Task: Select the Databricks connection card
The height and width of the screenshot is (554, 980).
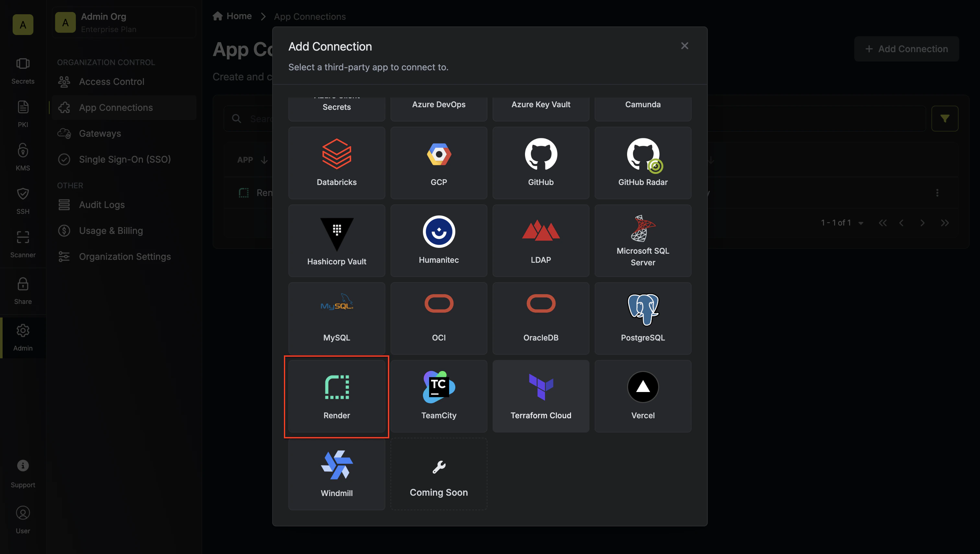Action: click(336, 163)
